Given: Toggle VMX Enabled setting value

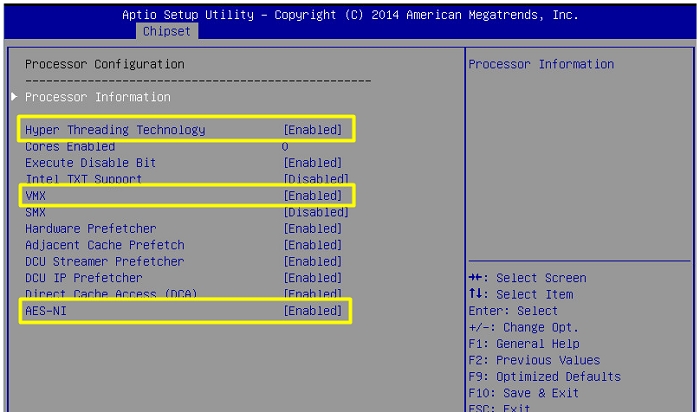Looking at the screenshot, I should click(313, 196).
